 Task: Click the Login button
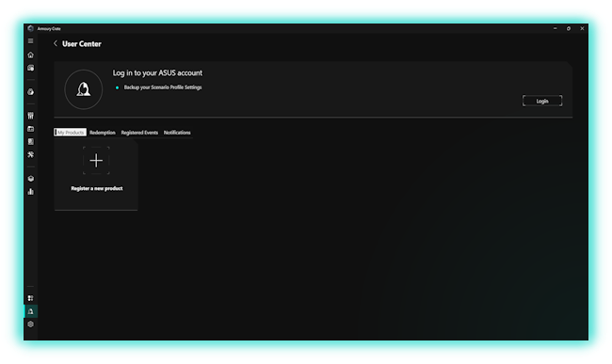[x=542, y=101]
